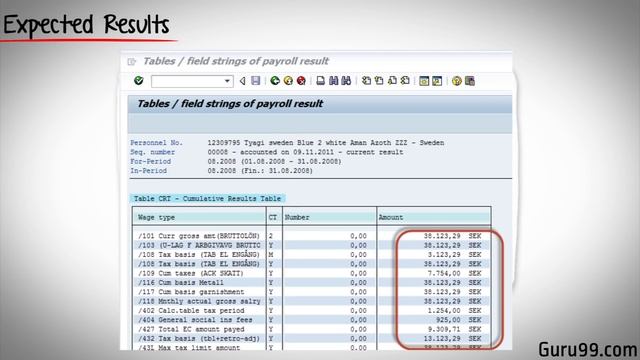This screenshot has width=640, height=360.
Task: Click CT value '2' in /101 row
Action: [x=271, y=236]
